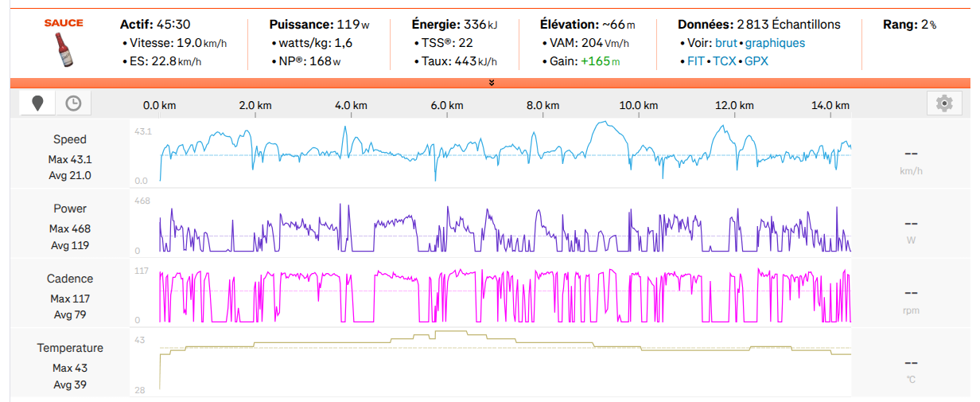Click the Speed Max 43.1 stat

point(70,159)
